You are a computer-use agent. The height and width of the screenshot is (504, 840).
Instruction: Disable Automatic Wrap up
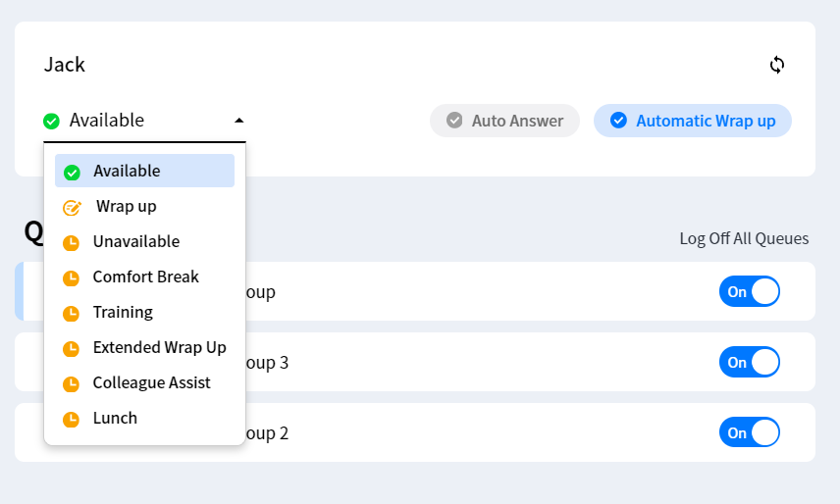click(x=693, y=121)
